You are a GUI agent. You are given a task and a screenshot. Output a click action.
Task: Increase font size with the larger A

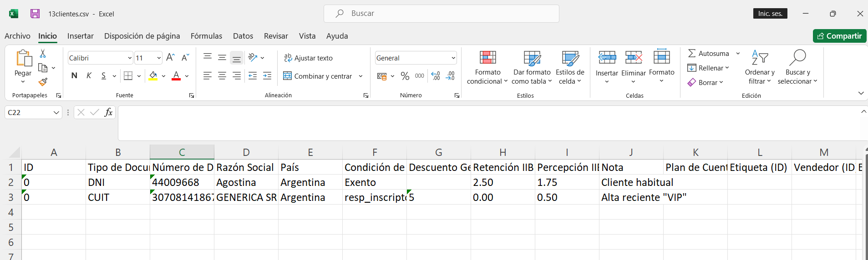[170, 58]
